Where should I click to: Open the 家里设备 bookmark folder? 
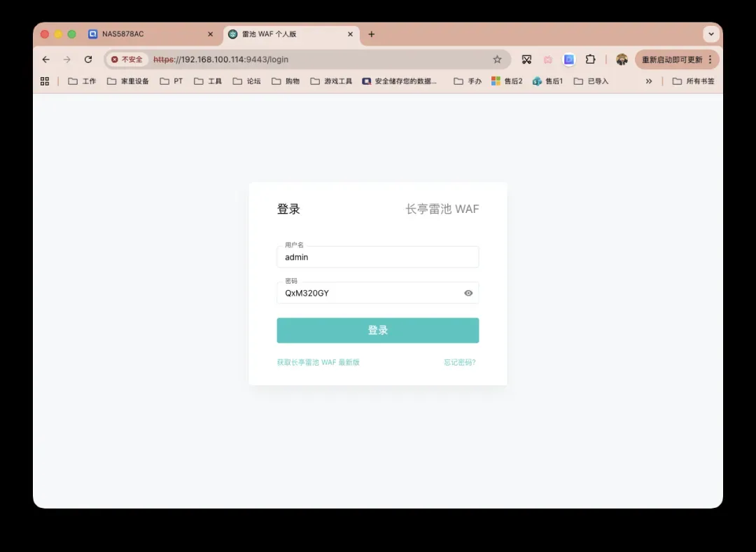coord(128,81)
